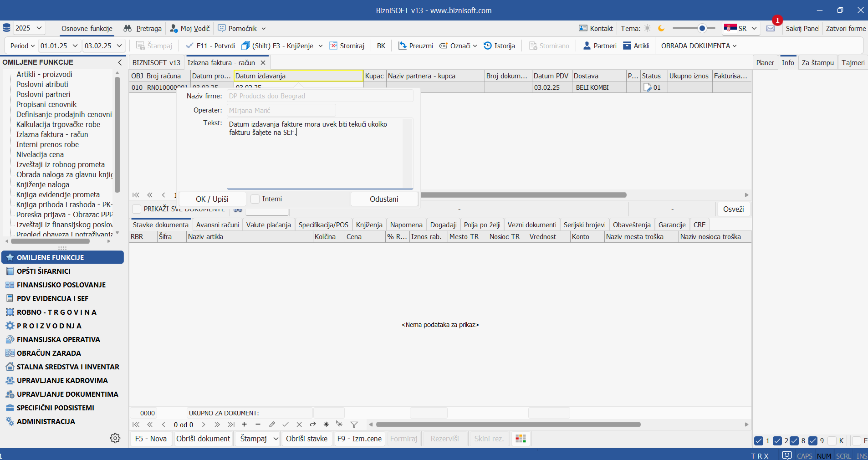868x460 pixels.
Task: Click the Stornitaj document icon
Action: pyautogui.click(x=333, y=46)
